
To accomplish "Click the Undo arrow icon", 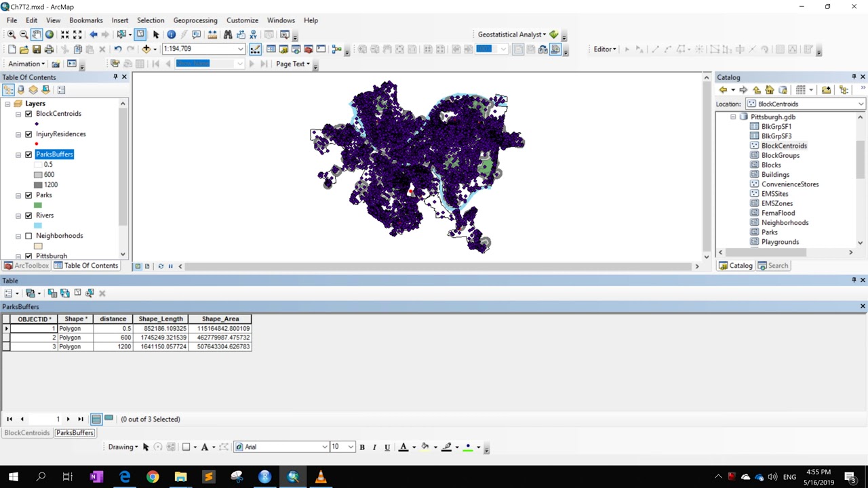I will click(118, 49).
